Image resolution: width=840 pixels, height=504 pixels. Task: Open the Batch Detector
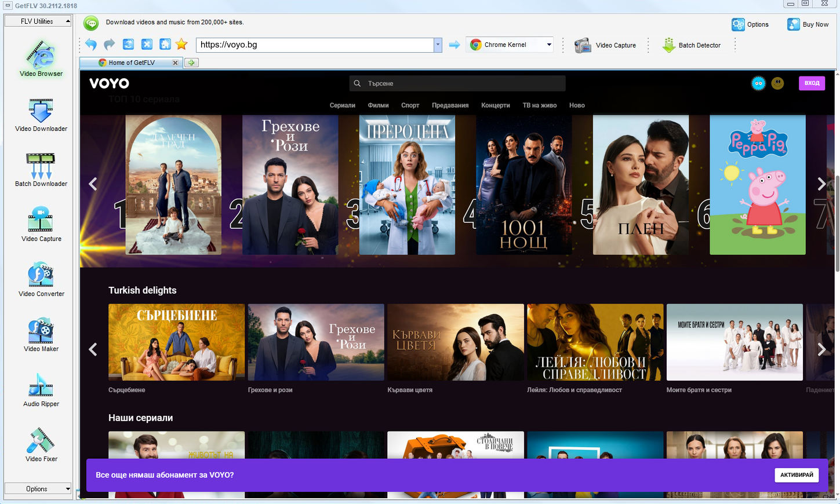[x=692, y=45]
